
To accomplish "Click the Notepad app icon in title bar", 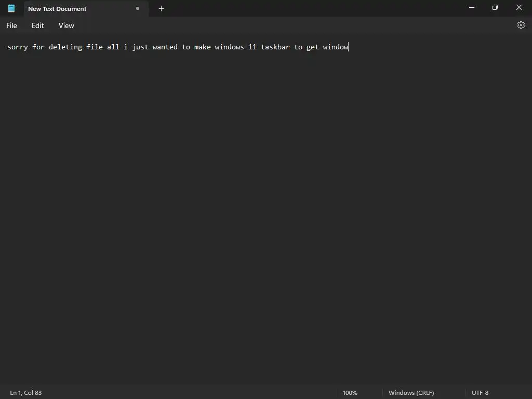I will (11, 8).
